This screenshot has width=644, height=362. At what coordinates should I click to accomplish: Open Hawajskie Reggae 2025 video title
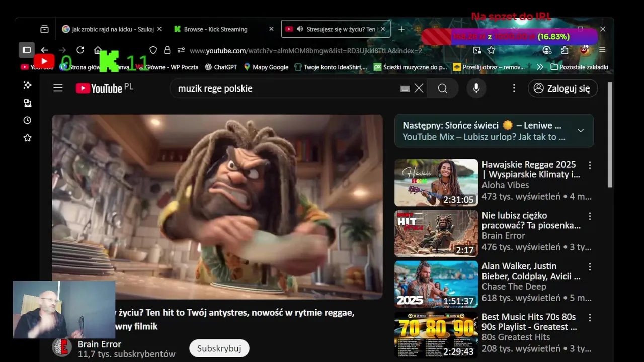tap(531, 169)
